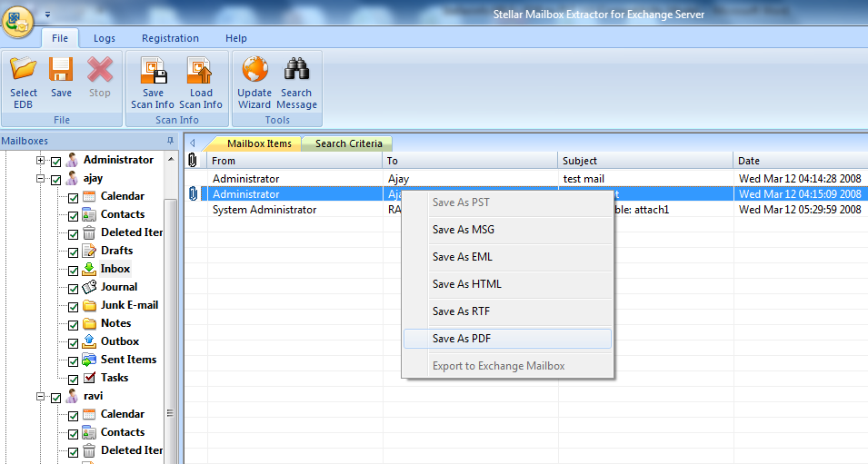Click the Load Scan Info icon
This screenshot has width=868, height=464.
(200, 70)
